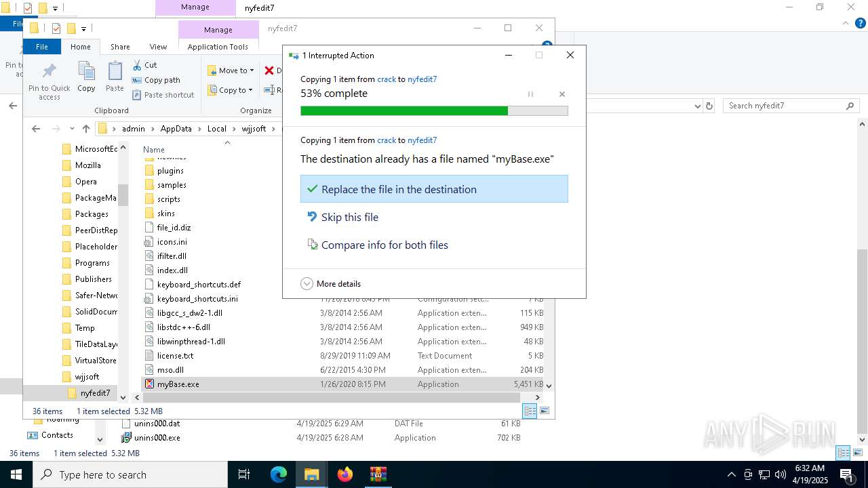Open the Move to dropdown

231,70
